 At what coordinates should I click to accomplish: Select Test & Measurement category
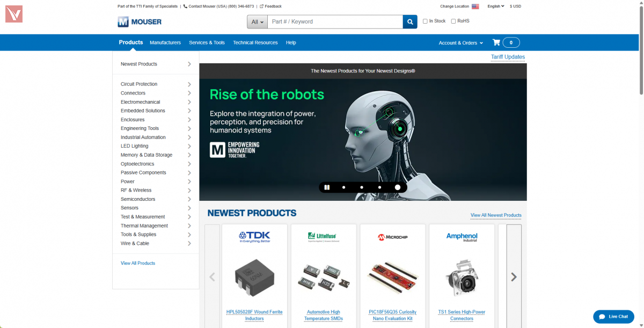[143, 217]
